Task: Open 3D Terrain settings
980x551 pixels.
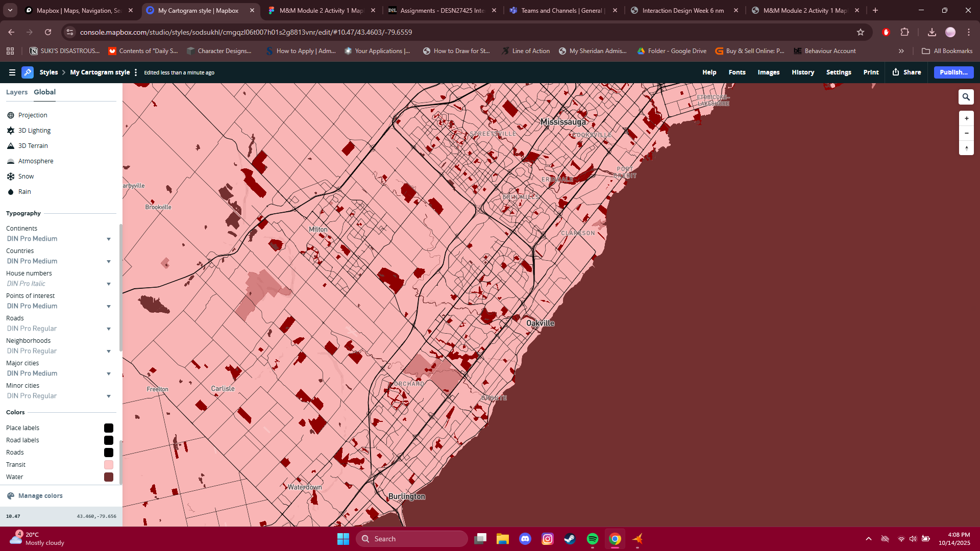Action: pos(33,146)
